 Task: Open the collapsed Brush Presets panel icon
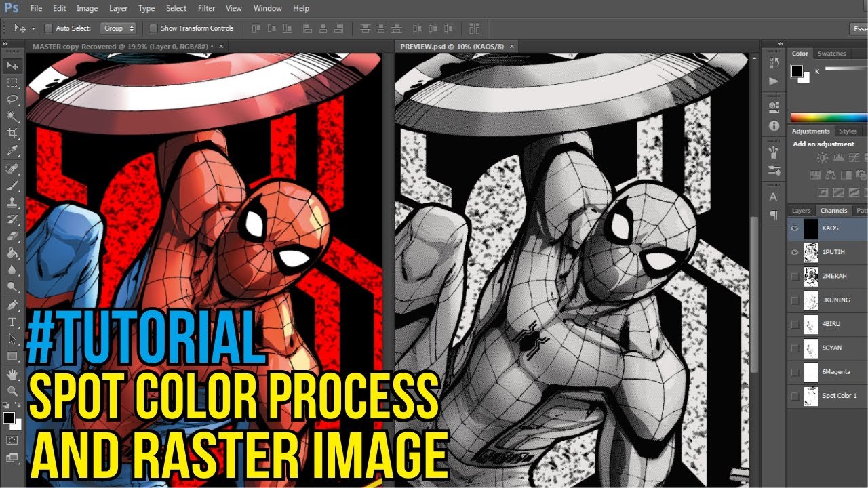click(774, 170)
